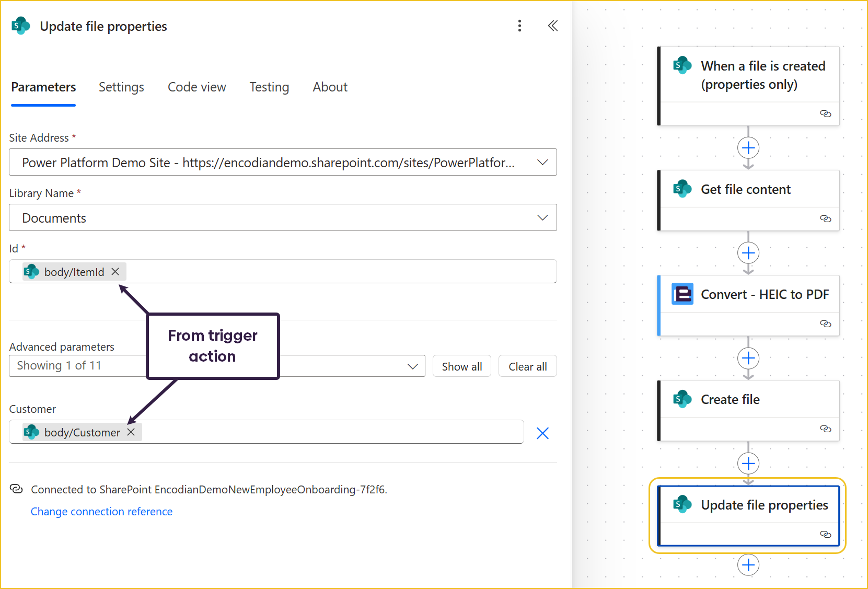The height and width of the screenshot is (589, 868).
Task: Collapse the panel with double chevron icon
Action: 552,26
